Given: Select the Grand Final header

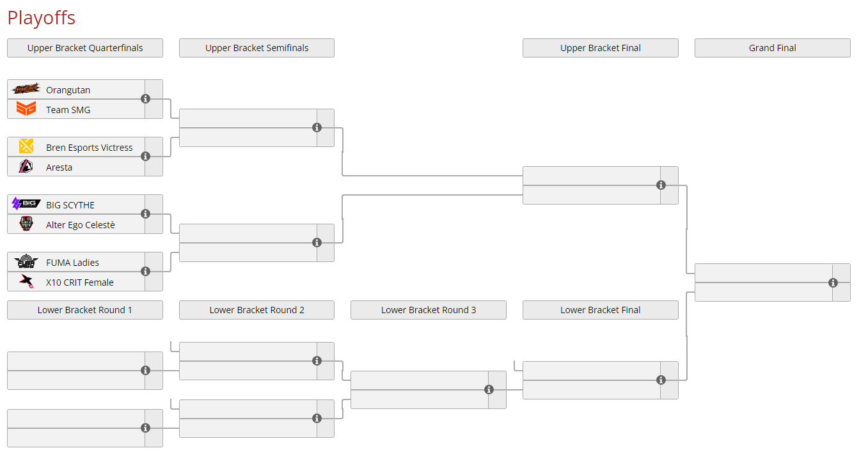Looking at the screenshot, I should (771, 47).
